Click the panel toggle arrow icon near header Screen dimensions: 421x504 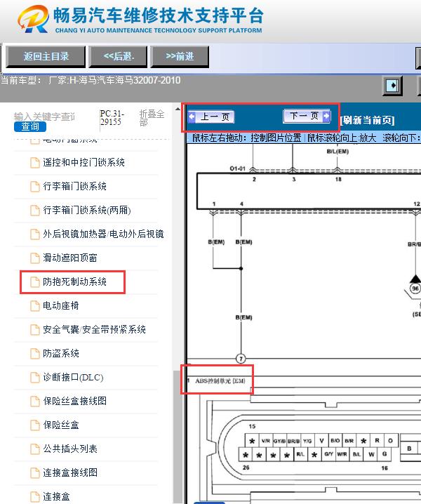coord(392,86)
